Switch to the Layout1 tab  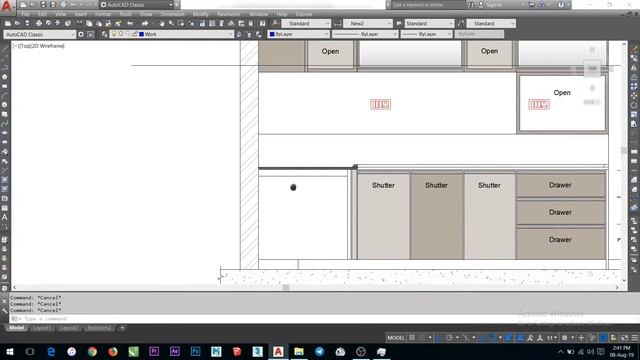pyautogui.click(x=42, y=328)
